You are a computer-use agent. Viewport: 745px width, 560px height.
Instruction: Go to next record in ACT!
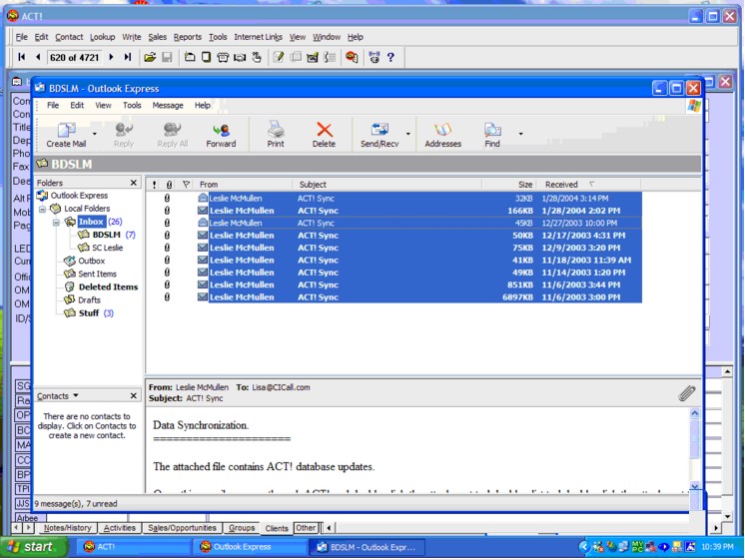point(111,57)
